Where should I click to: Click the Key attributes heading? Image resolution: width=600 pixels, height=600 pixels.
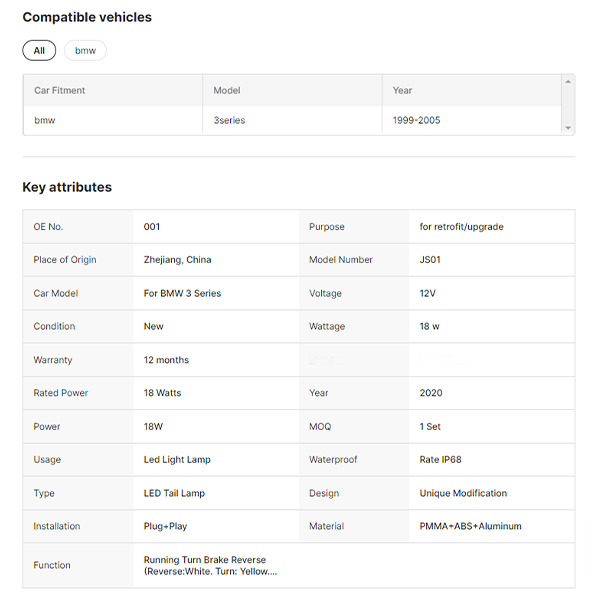coord(67,187)
